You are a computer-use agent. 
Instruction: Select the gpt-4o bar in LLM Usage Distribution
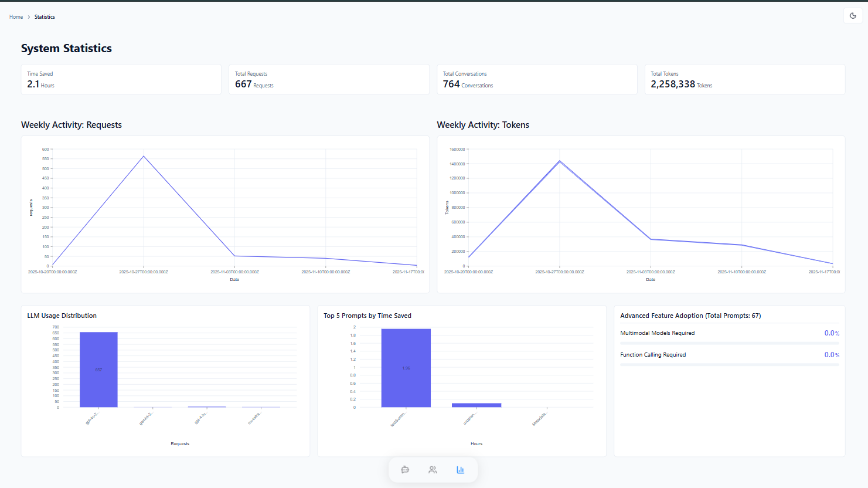pyautogui.click(x=98, y=368)
